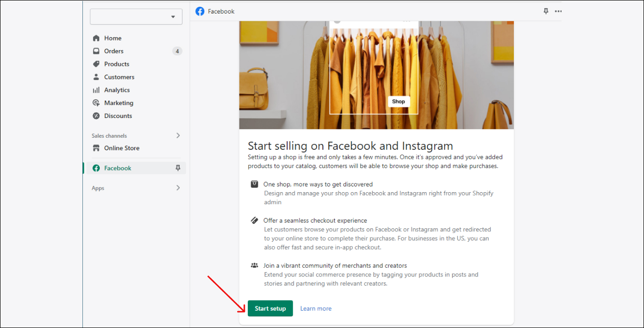Open Discounts page

(118, 116)
